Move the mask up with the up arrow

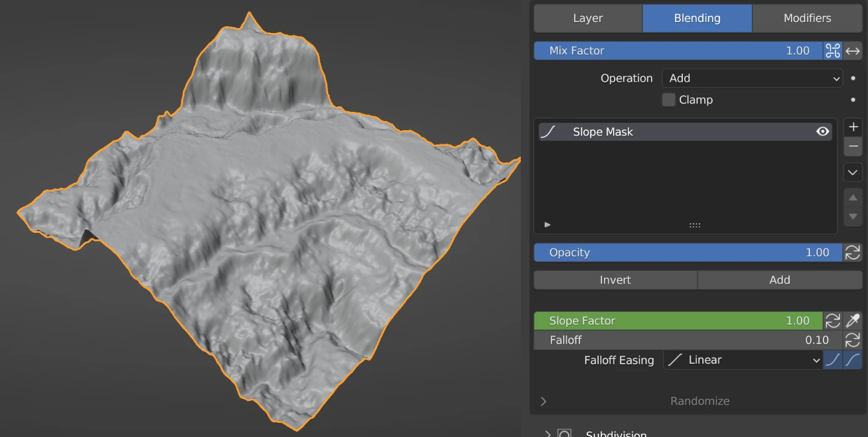click(x=853, y=198)
